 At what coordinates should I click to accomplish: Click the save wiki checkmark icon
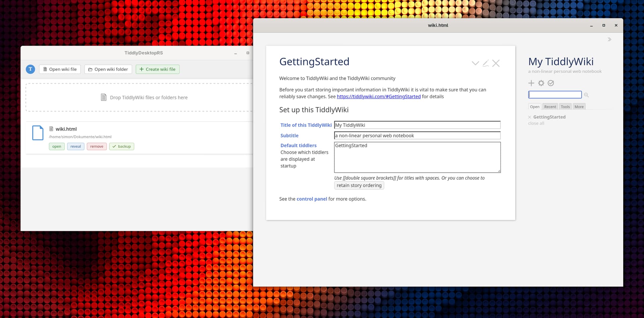pyautogui.click(x=551, y=83)
